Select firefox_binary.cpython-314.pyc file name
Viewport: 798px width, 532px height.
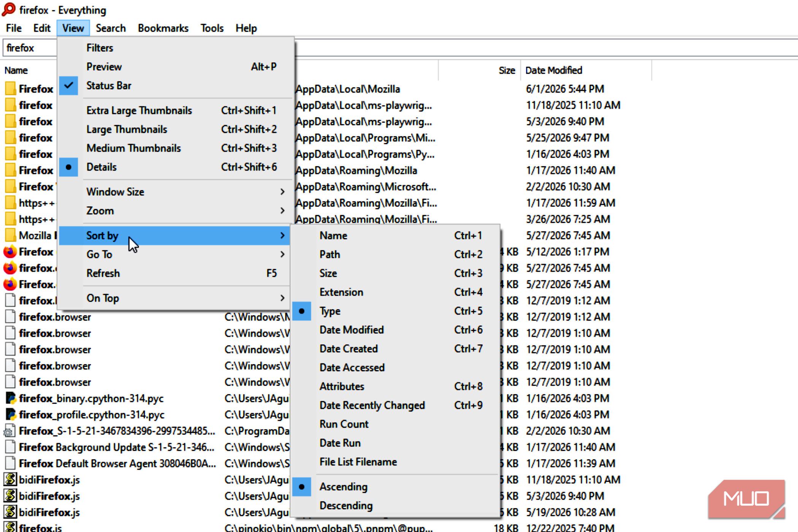click(x=91, y=398)
